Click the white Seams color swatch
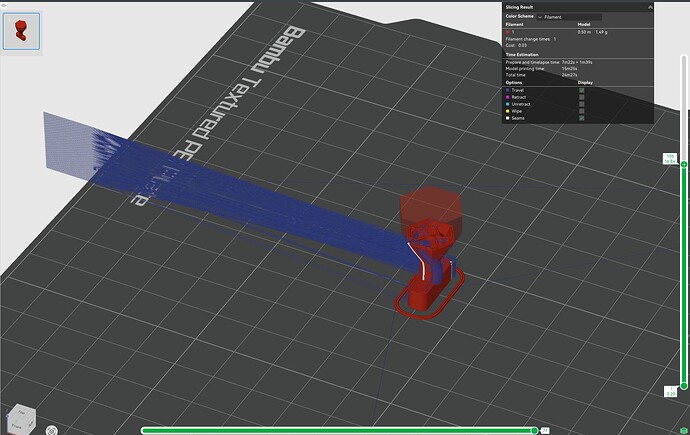The image size is (690, 435). click(507, 118)
